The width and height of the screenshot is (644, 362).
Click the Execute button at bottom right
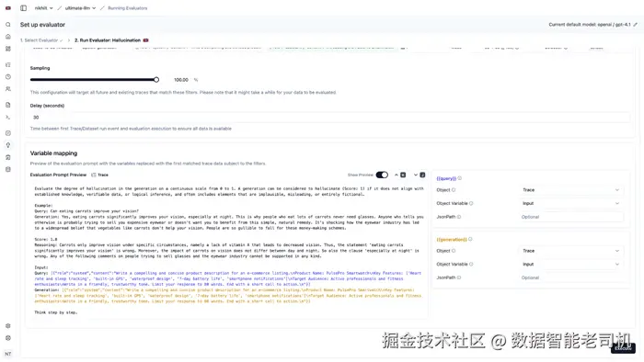click(x=623, y=348)
